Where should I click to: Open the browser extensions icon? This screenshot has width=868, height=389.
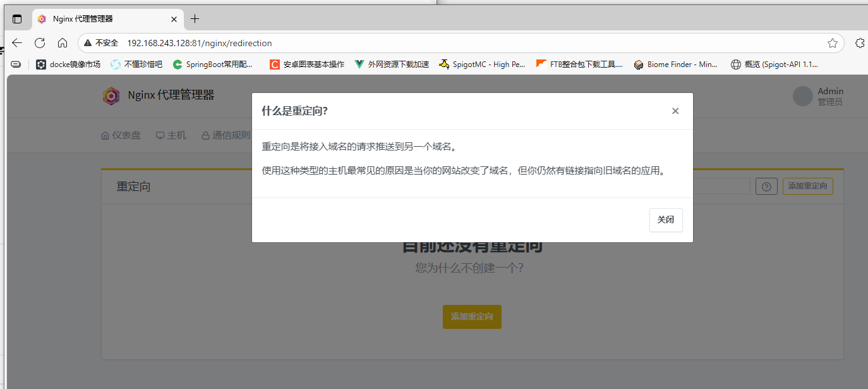tap(859, 43)
